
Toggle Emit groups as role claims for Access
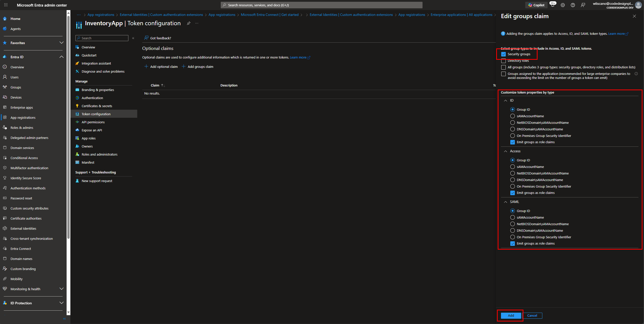[513, 193]
